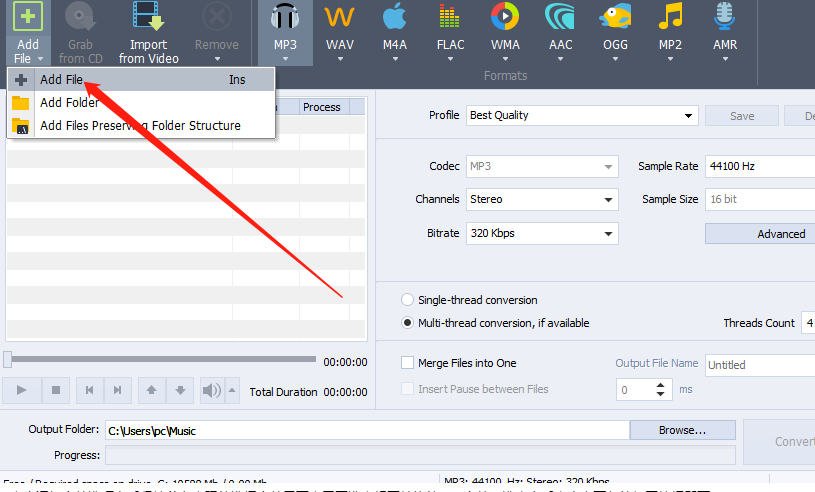Expand the M4A format arrow
The width and height of the screenshot is (815, 492).
pos(395,59)
